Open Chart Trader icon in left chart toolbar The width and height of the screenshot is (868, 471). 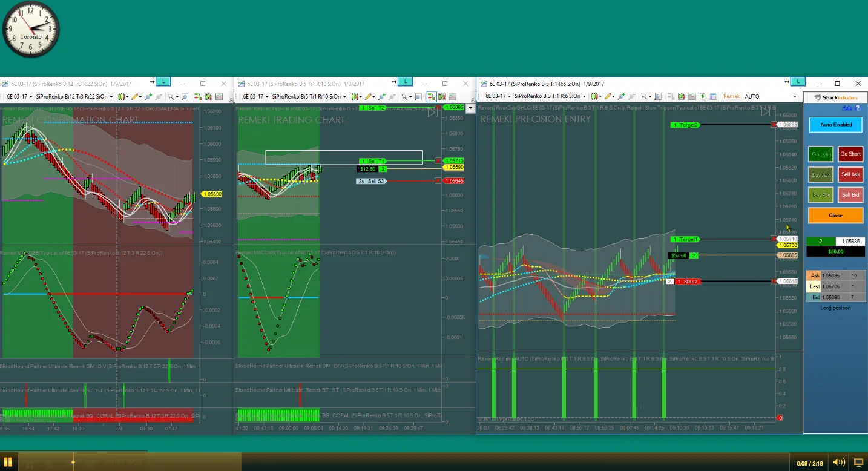tap(197, 96)
